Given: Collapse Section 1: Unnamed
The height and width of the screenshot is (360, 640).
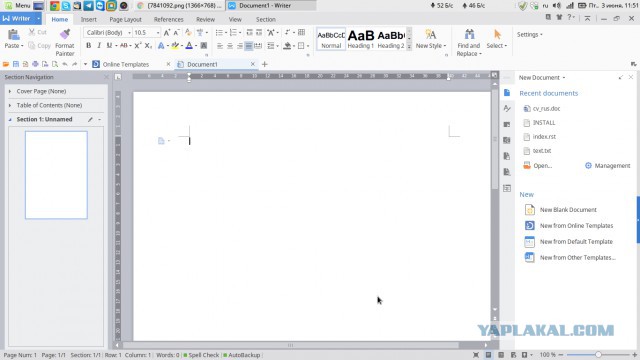Looking at the screenshot, I should [x=10, y=120].
